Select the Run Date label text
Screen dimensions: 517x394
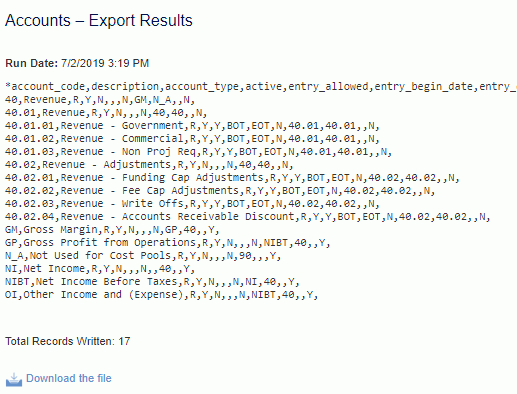[x=32, y=63]
